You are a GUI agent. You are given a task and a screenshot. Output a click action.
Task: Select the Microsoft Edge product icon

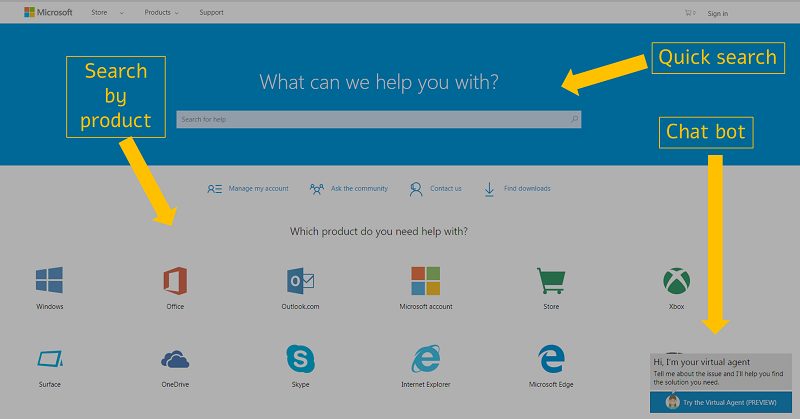[x=552, y=358]
